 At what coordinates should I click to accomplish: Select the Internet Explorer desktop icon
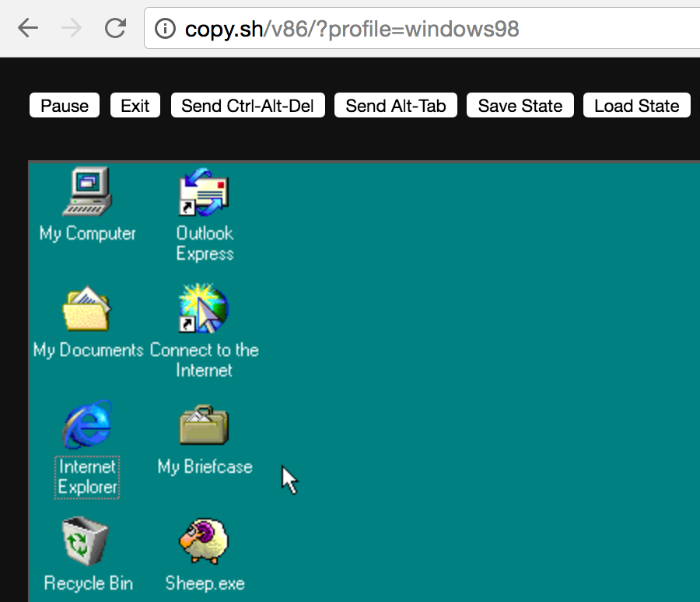(87, 424)
